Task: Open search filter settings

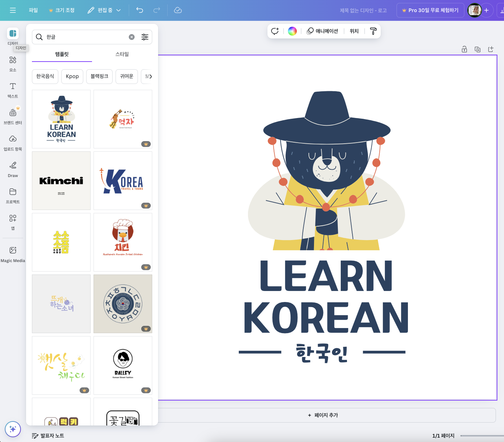Action: coord(145,37)
